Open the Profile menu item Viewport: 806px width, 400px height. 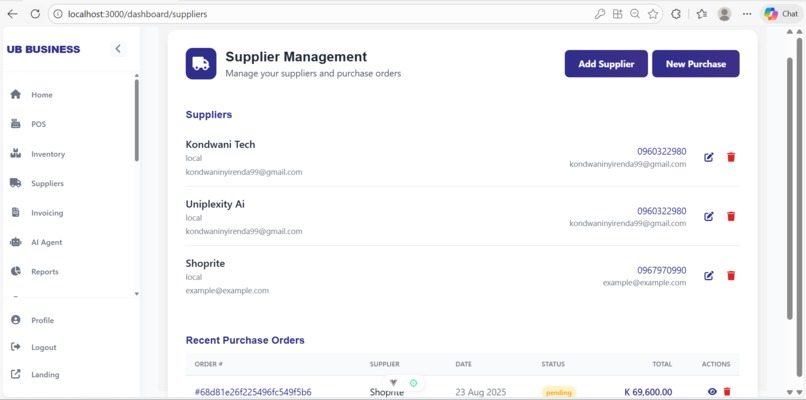(x=42, y=320)
